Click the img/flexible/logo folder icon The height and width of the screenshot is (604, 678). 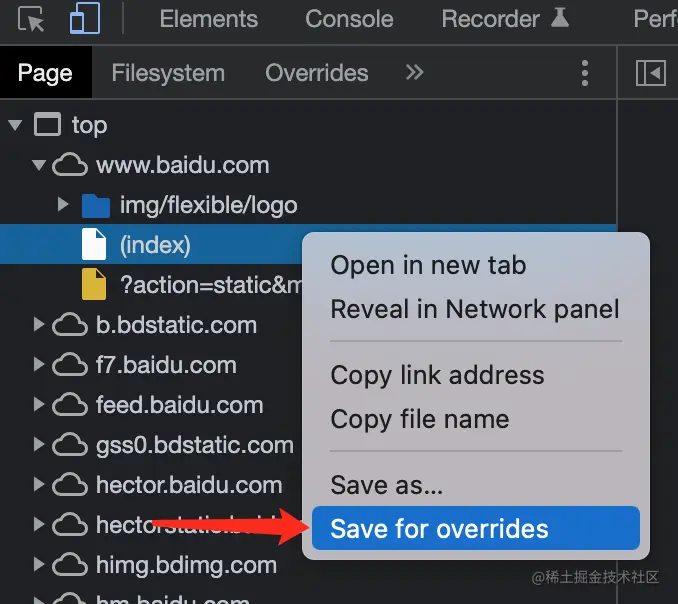[x=95, y=205]
